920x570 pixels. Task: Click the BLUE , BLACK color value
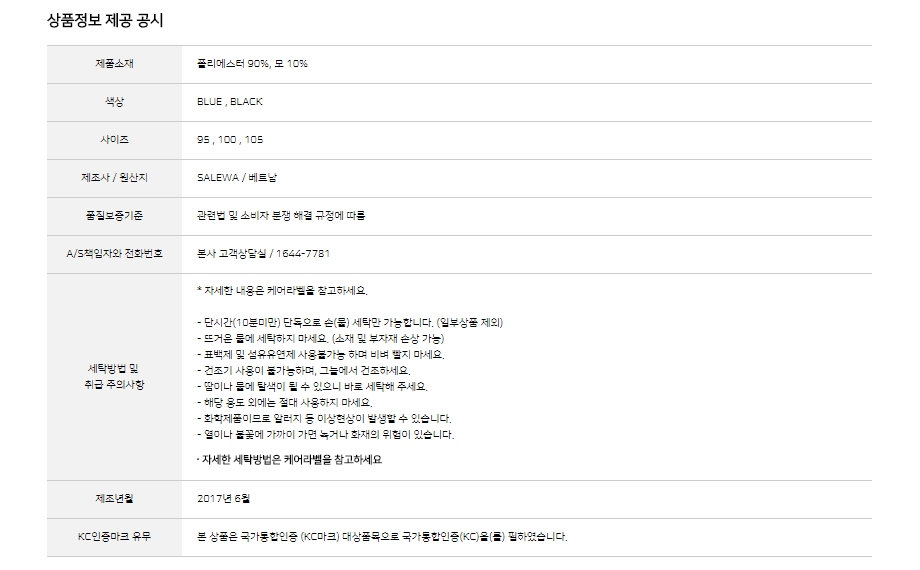(230, 102)
